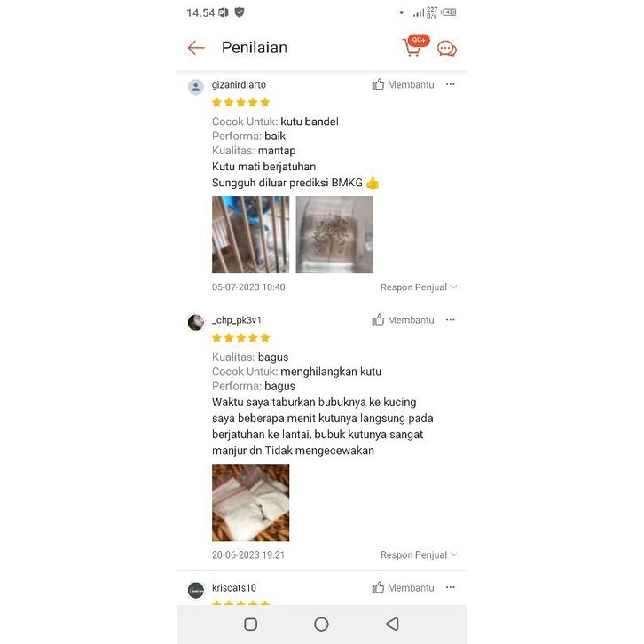The width and height of the screenshot is (644, 644).
Task: View the white powder packet photo
Action: click(x=250, y=503)
